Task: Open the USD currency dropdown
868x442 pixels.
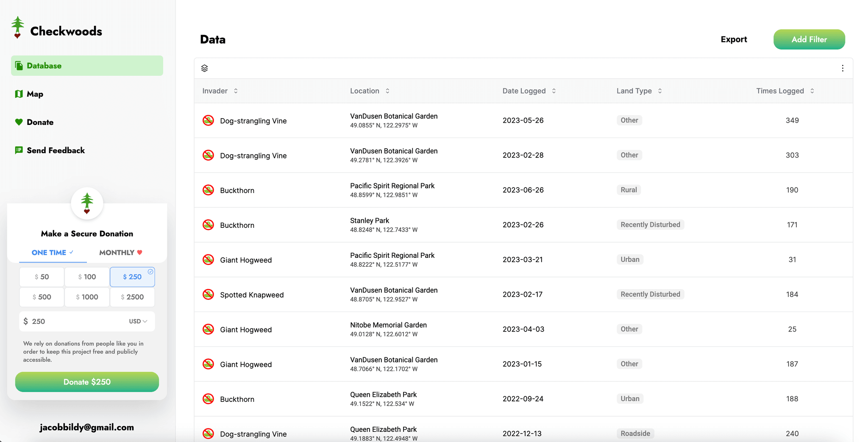Action: [x=137, y=321]
